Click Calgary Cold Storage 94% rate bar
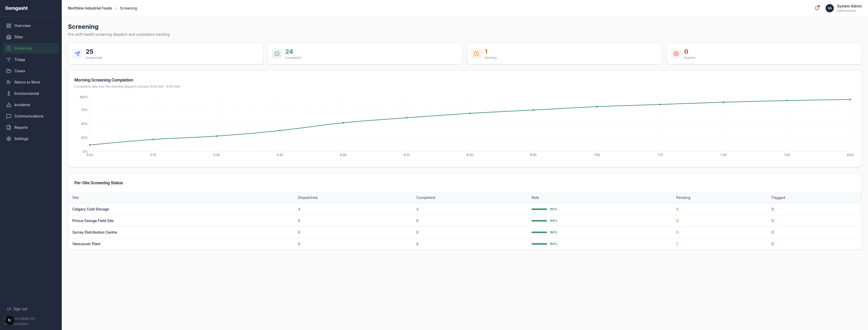868x330 pixels. coord(539,209)
